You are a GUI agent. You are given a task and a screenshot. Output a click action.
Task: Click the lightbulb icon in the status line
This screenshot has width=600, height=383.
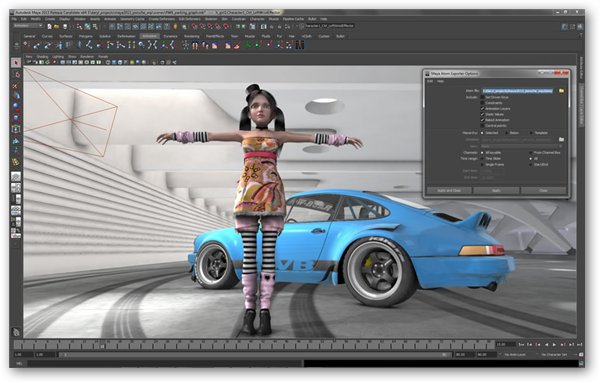176,26
